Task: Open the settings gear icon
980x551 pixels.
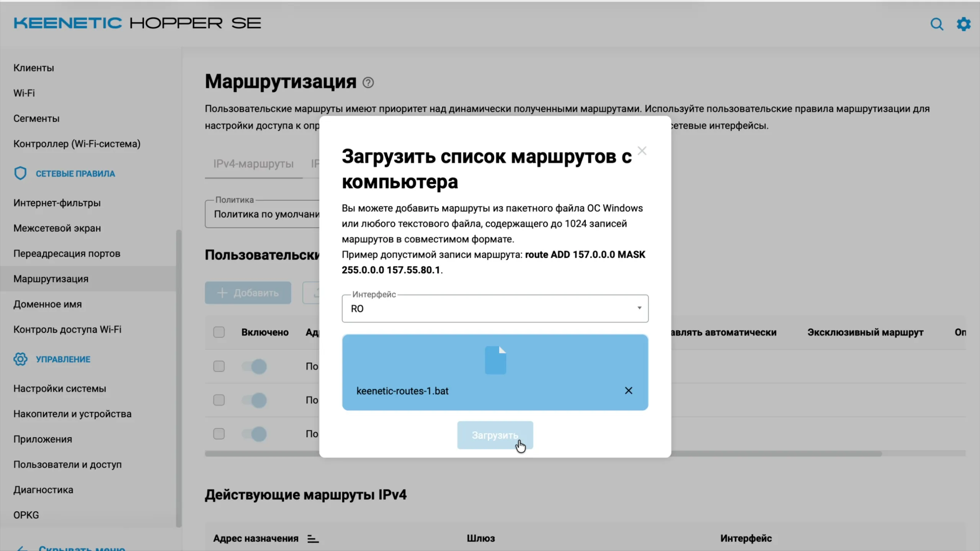Action: coord(963,24)
